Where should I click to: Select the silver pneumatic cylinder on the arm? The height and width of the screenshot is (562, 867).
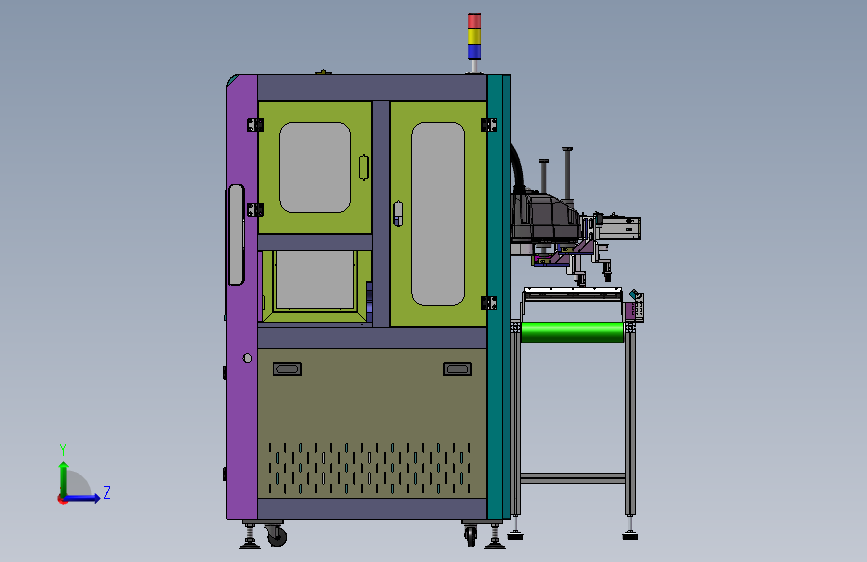point(620,228)
